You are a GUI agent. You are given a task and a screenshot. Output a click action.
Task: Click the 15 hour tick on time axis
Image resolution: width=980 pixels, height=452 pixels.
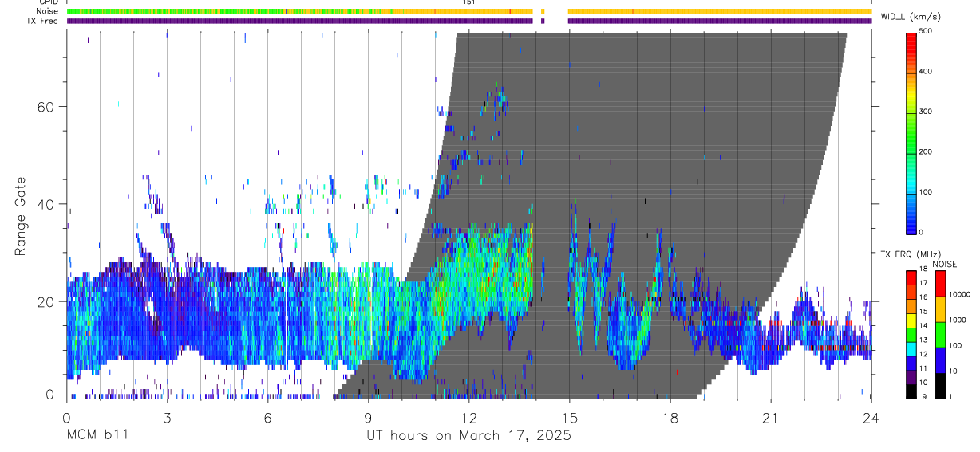click(x=570, y=418)
